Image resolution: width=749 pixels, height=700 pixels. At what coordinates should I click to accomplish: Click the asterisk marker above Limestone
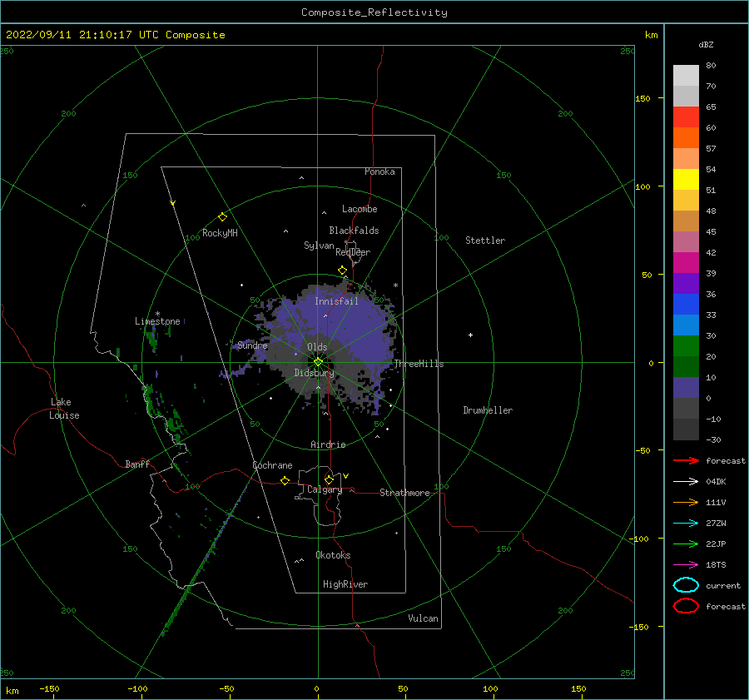click(x=157, y=314)
